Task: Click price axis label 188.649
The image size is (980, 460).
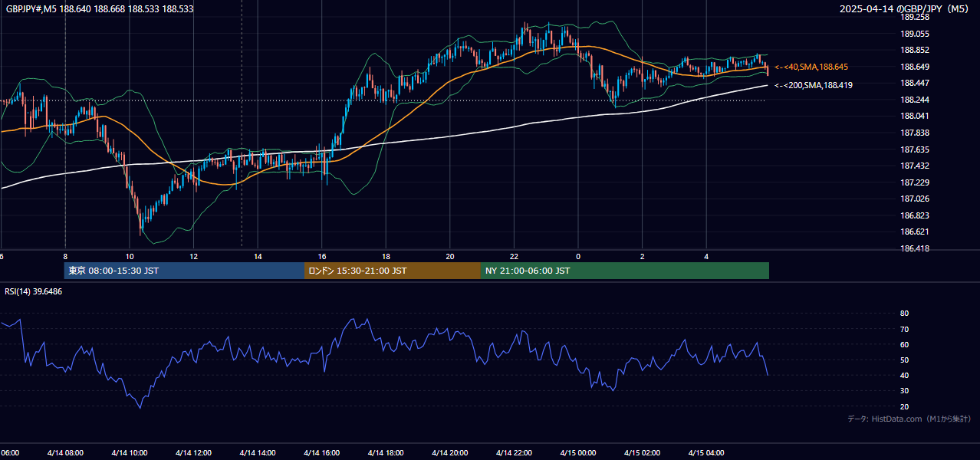Action: pos(915,67)
